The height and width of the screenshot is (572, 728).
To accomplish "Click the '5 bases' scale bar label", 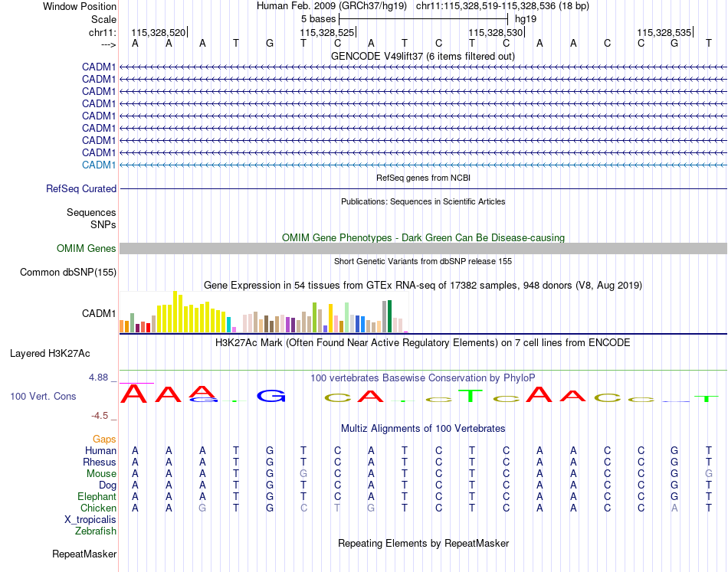I will (319, 19).
